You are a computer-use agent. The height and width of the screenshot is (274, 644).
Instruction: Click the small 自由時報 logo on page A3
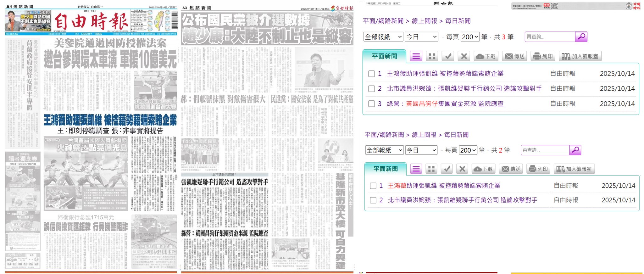pyautogui.click(x=342, y=8)
